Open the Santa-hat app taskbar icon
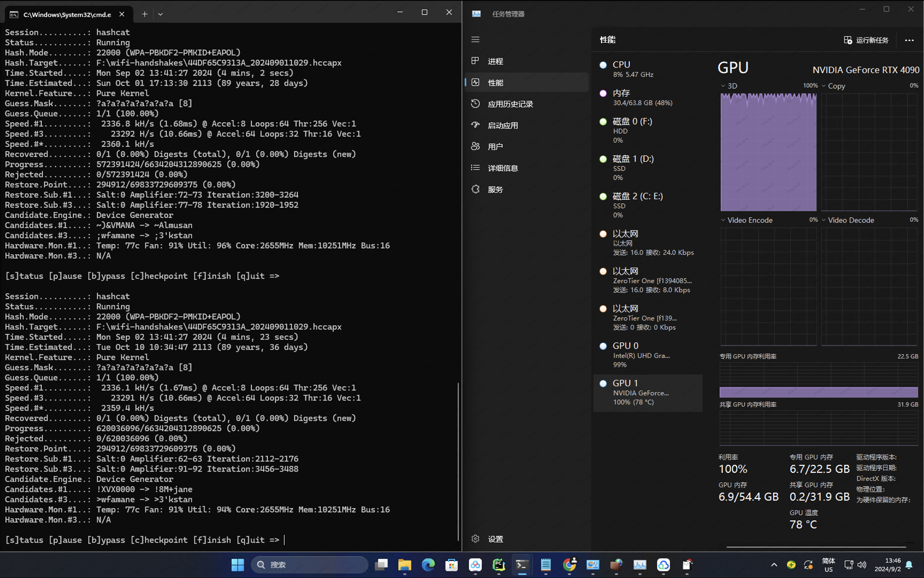 (687, 565)
